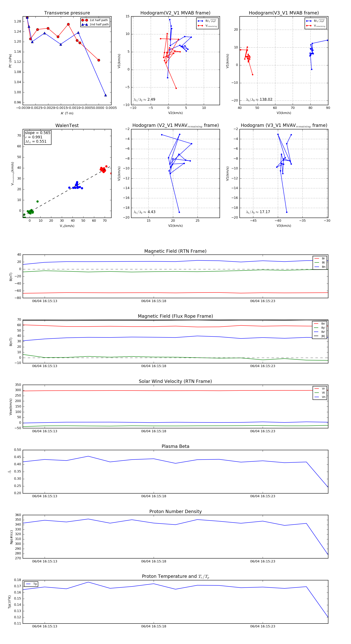Click V_remaining legend entry in V3_V1 MVAB hodogram
The image size is (351, 644).
pyautogui.click(x=316, y=26)
